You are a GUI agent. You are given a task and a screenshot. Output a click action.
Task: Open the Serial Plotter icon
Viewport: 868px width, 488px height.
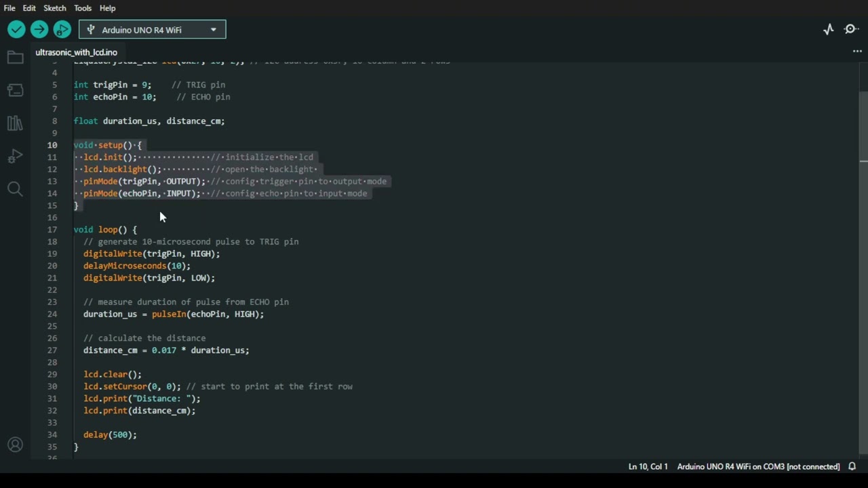click(x=829, y=29)
